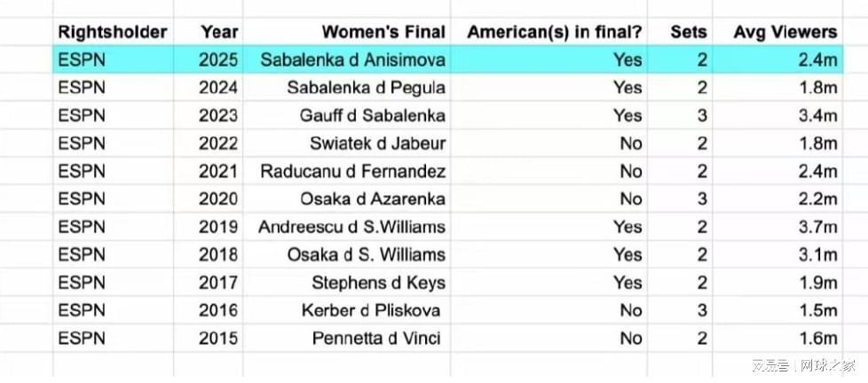Select the 3.4m average viewers cell
Viewport: 868px width, 383px height.
point(817,115)
